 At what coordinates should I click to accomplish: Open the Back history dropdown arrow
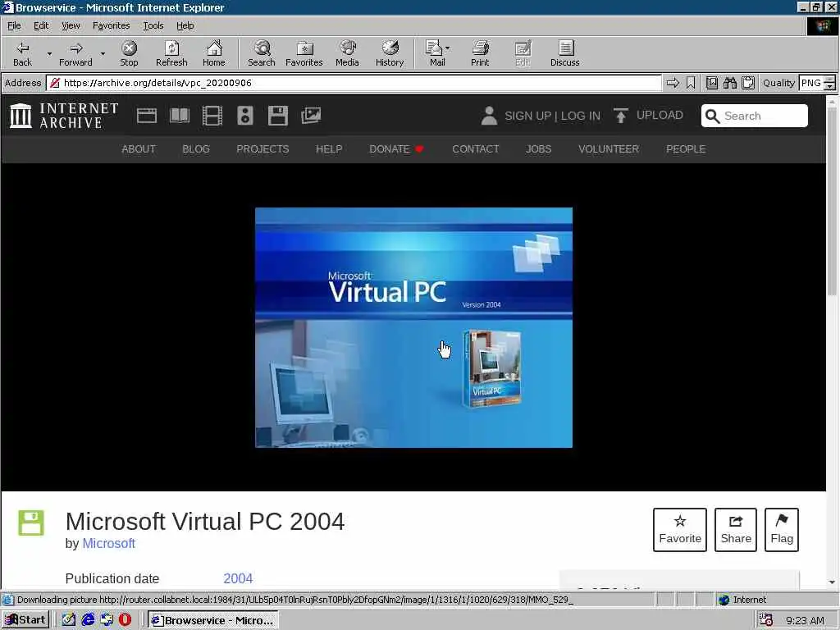(x=49, y=53)
